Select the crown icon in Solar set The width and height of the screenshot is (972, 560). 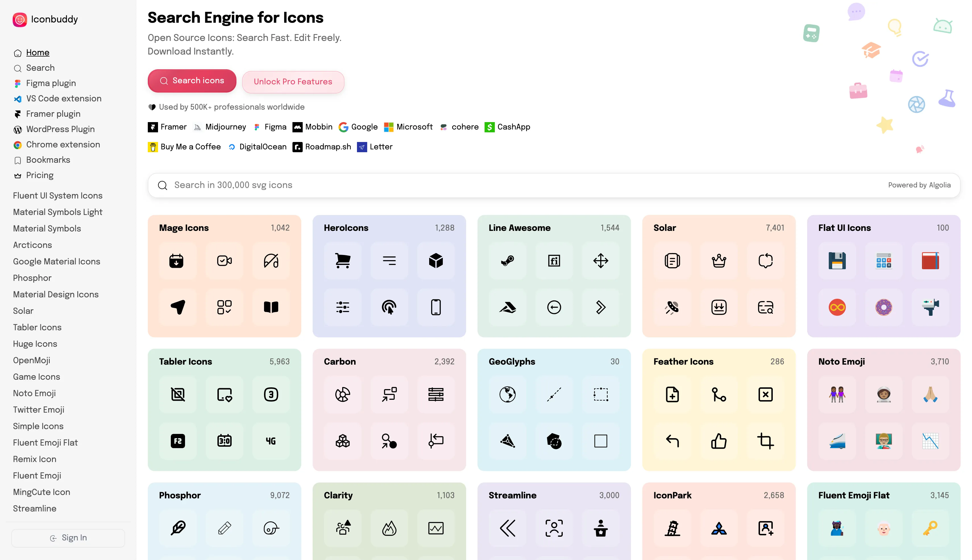(x=719, y=261)
